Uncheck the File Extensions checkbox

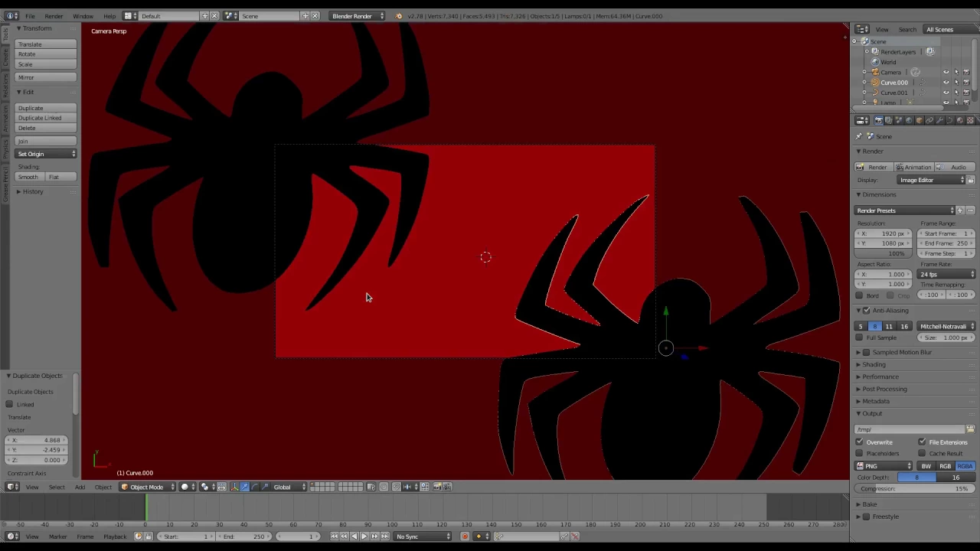922,442
